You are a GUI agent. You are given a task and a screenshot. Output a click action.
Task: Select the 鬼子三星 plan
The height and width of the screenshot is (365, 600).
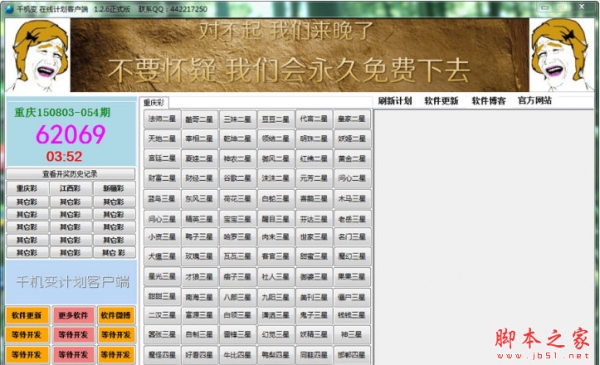point(314,315)
